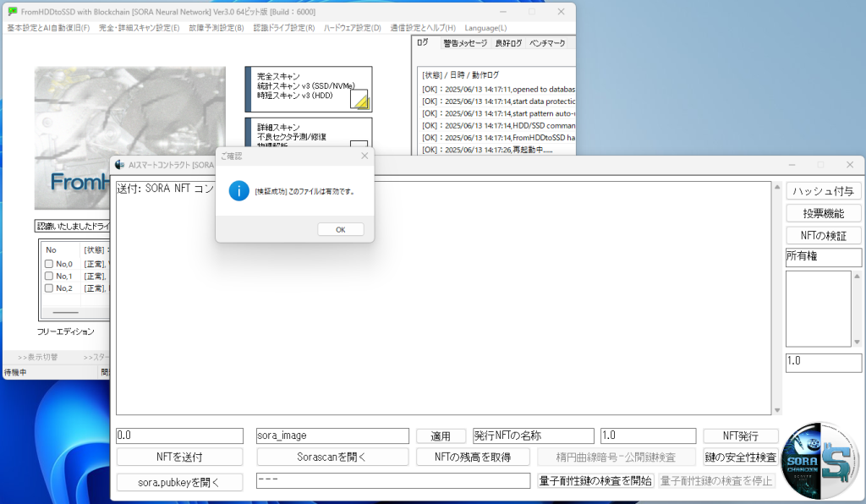This screenshot has width=866, height=504.
Task: Open the 認識ドライブ設定(R) menu
Action: [x=284, y=28]
